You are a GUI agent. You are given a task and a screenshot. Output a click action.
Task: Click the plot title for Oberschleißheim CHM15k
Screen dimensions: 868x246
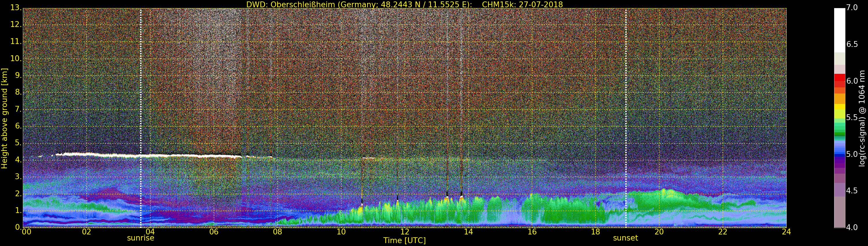[404, 4]
